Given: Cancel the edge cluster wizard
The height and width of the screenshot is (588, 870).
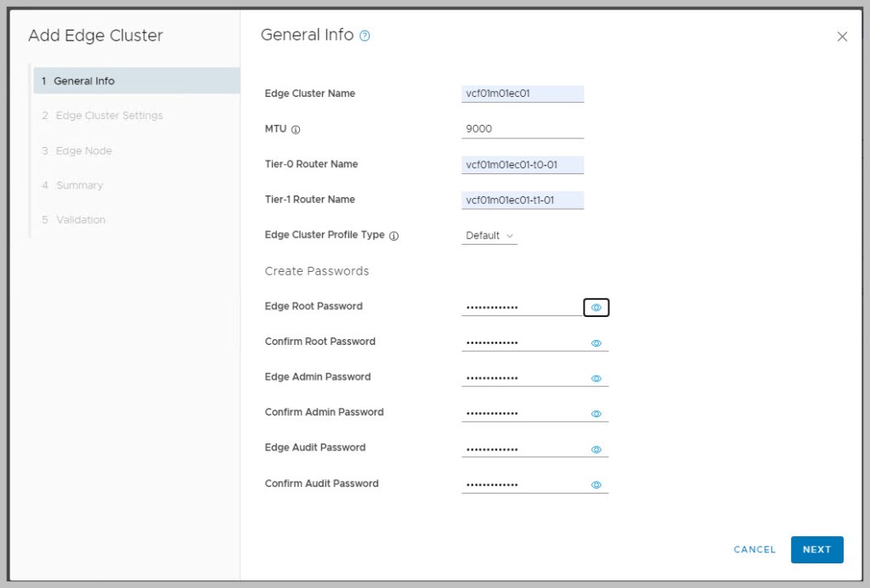Looking at the screenshot, I should [754, 550].
